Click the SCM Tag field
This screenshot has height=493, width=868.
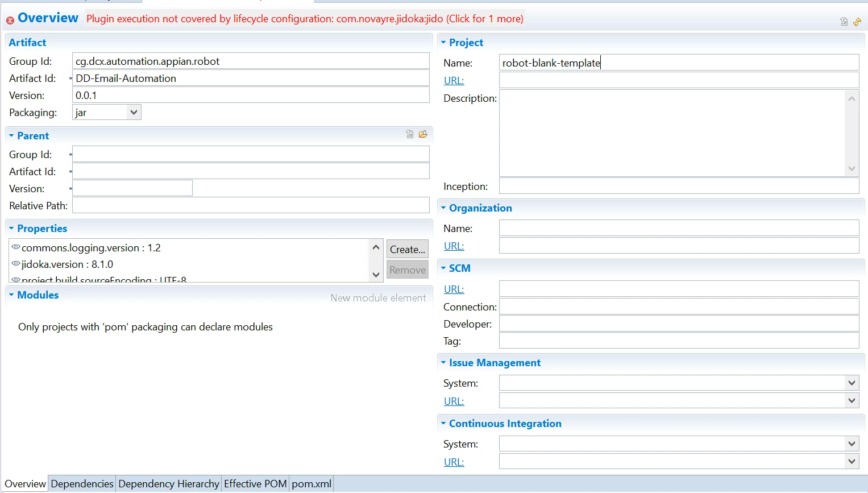coord(679,341)
